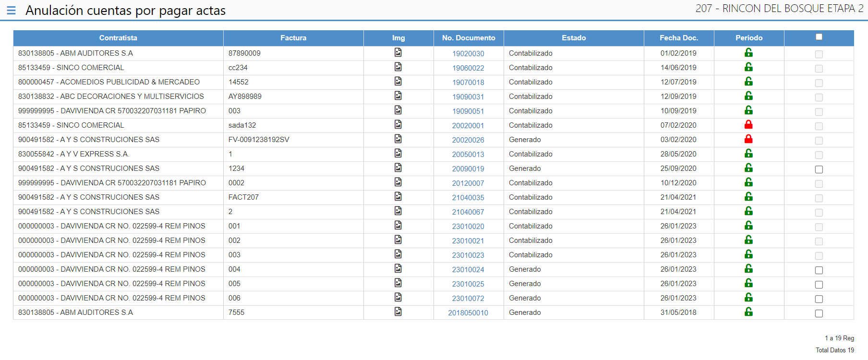This screenshot has width=868, height=360.
Task: Click red closed padlock for document 20020001
Action: tap(748, 124)
